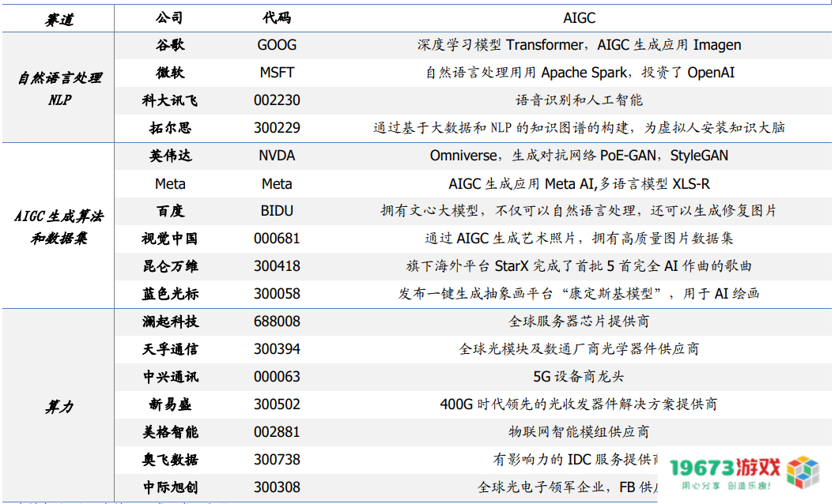835x504 pixels.
Task: Click the 新易盛 company cell
Action: [170, 404]
